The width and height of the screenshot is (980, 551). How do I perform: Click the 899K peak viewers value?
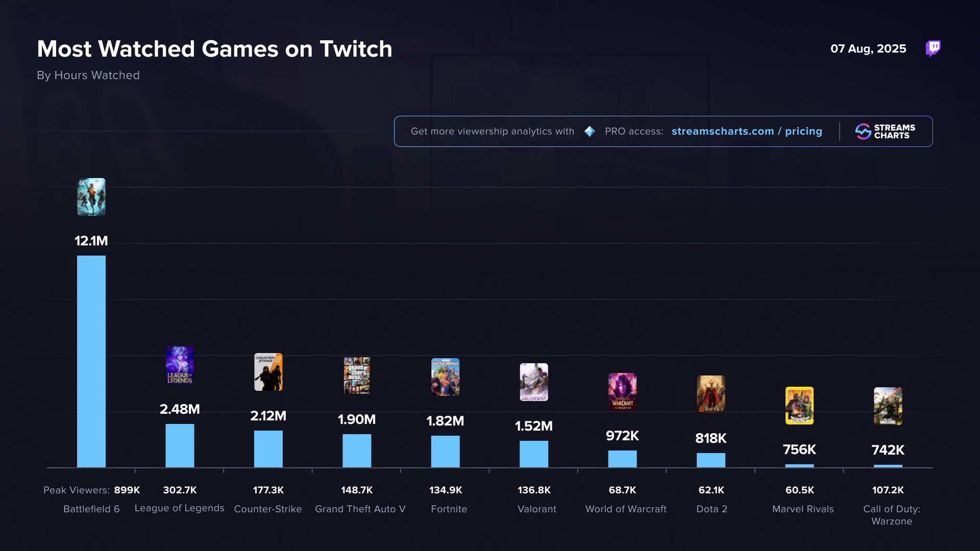coord(127,490)
